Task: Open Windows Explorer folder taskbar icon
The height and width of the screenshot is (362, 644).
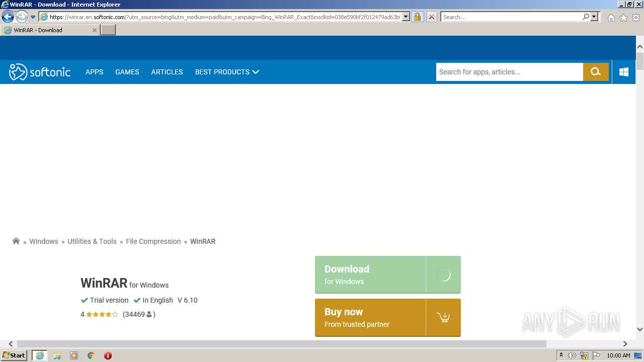Action: click(57, 355)
